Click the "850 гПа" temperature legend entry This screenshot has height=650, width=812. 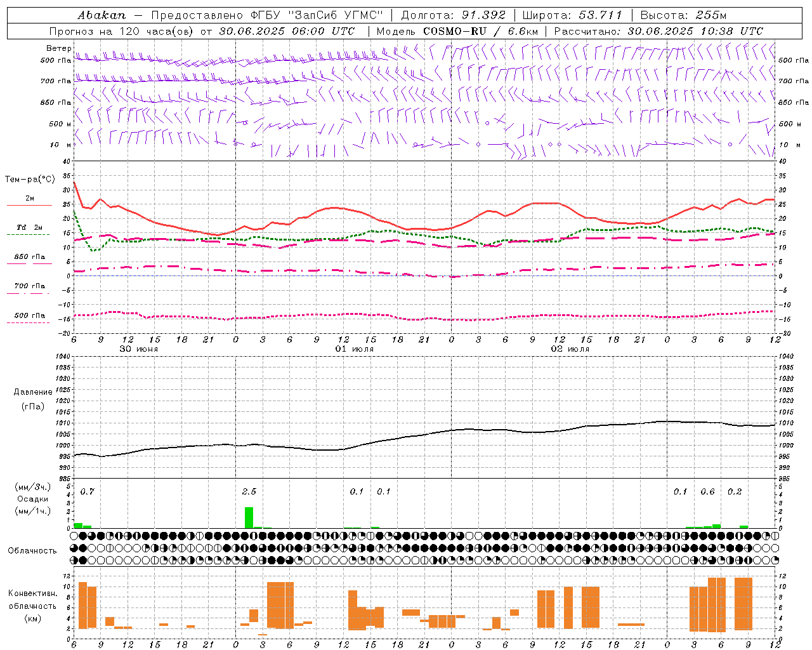click(x=29, y=257)
